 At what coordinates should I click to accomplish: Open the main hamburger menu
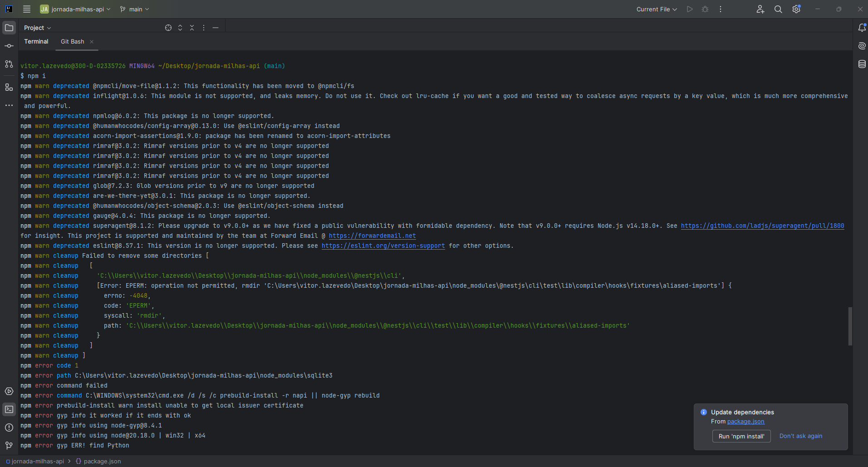(27, 9)
